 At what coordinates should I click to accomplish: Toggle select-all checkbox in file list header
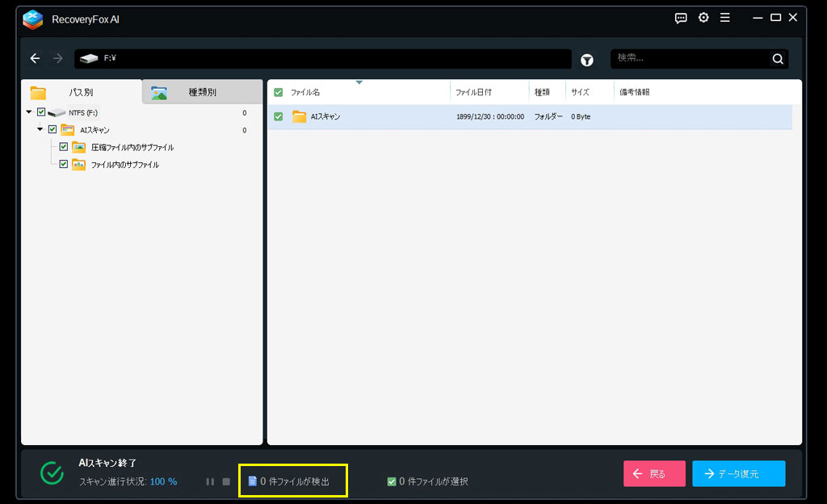[x=279, y=92]
